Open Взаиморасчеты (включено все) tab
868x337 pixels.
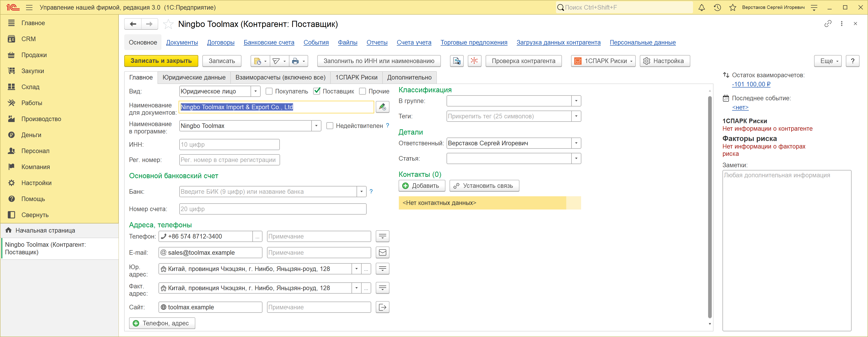point(280,77)
